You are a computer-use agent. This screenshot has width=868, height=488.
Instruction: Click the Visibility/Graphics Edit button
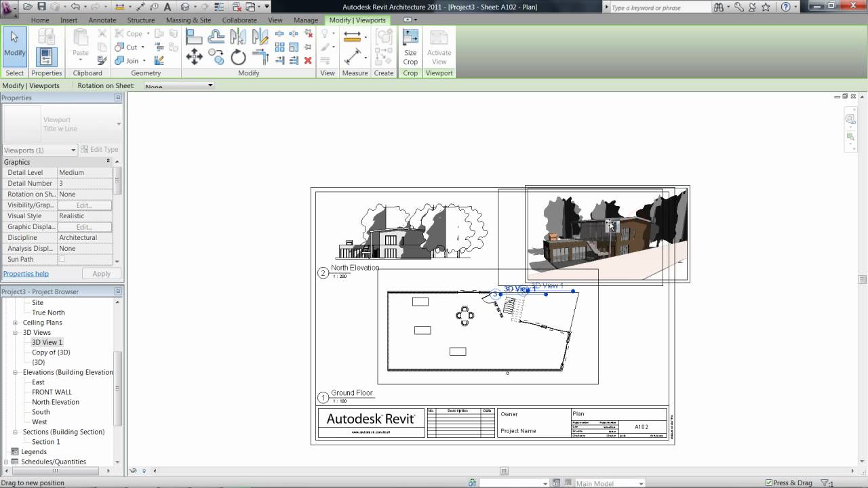tap(85, 205)
